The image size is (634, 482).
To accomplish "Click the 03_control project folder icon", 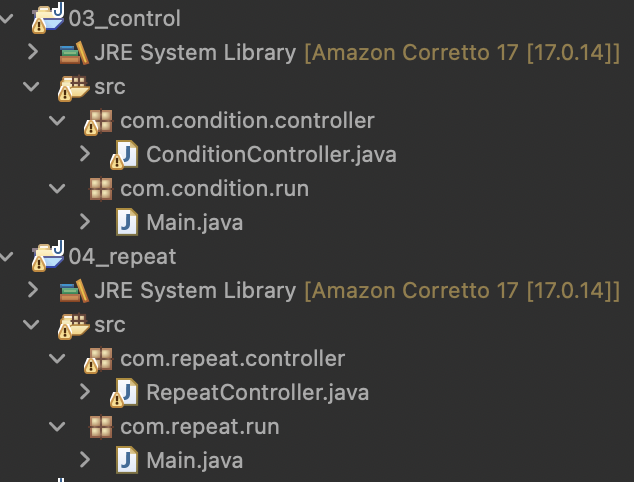I will coord(48,19).
